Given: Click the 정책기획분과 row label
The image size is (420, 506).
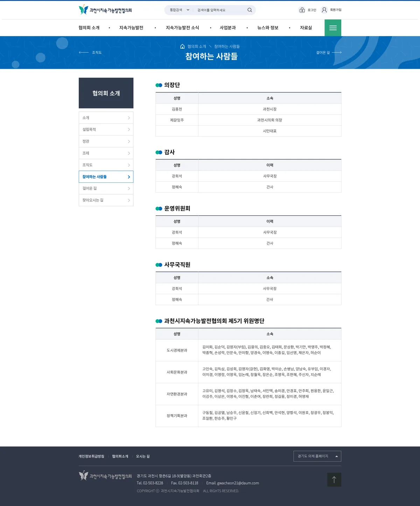Looking at the screenshot, I should pos(177,416).
